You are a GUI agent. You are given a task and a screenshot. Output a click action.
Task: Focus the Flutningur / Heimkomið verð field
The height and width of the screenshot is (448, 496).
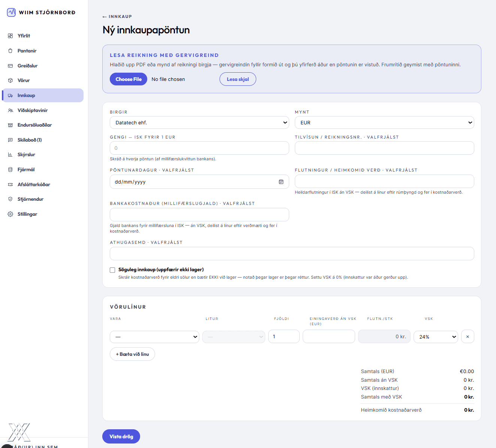[x=384, y=181]
